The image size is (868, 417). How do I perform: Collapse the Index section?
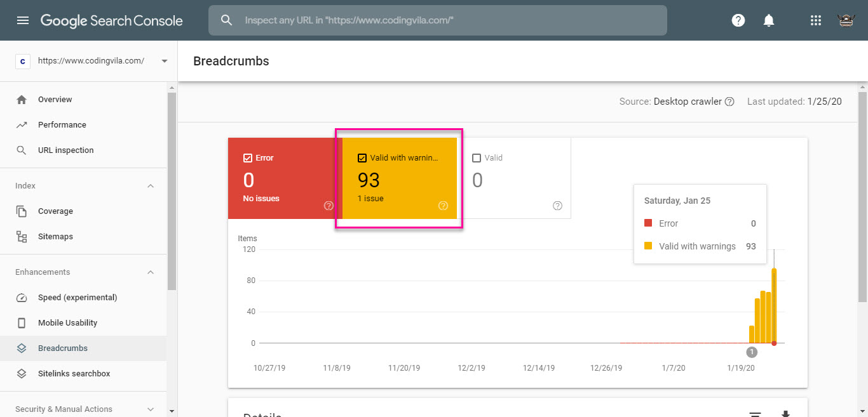(151, 186)
